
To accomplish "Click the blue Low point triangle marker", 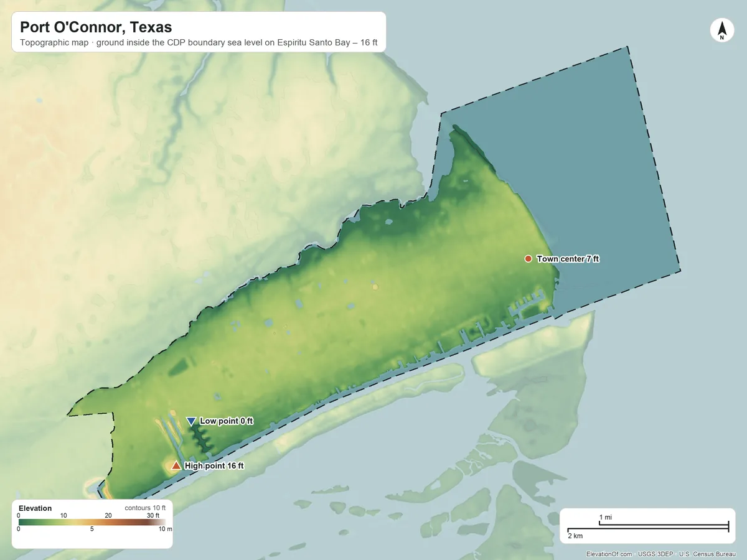I will pyautogui.click(x=191, y=421).
